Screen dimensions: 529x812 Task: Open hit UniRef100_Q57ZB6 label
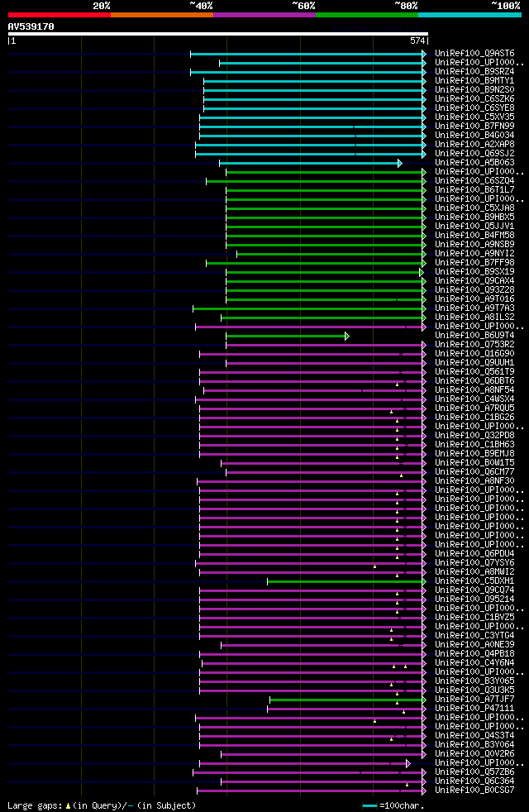tap(474, 772)
